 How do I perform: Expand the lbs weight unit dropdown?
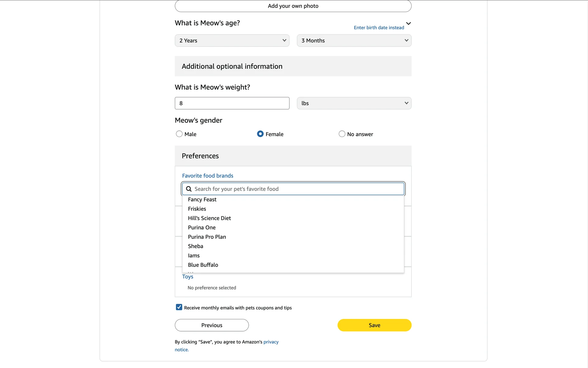[354, 103]
